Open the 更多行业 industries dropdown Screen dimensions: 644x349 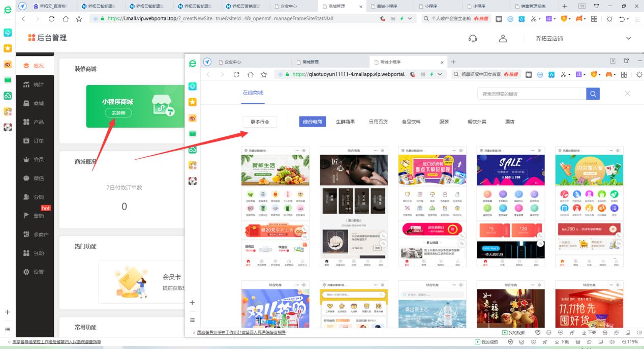pos(259,122)
